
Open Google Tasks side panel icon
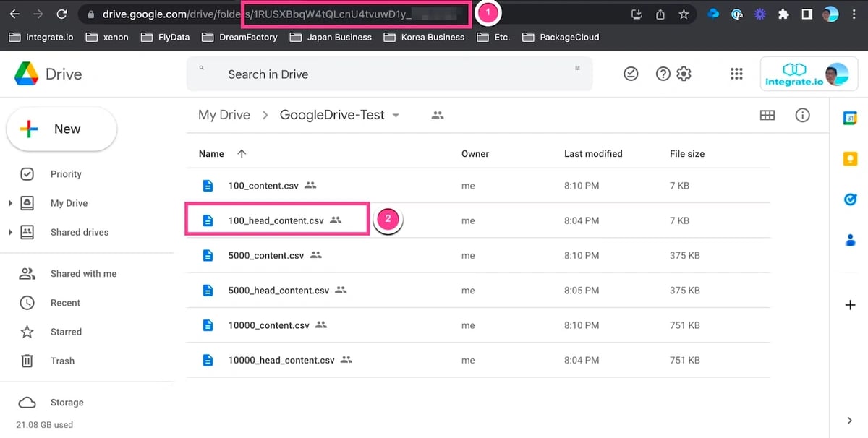click(851, 199)
